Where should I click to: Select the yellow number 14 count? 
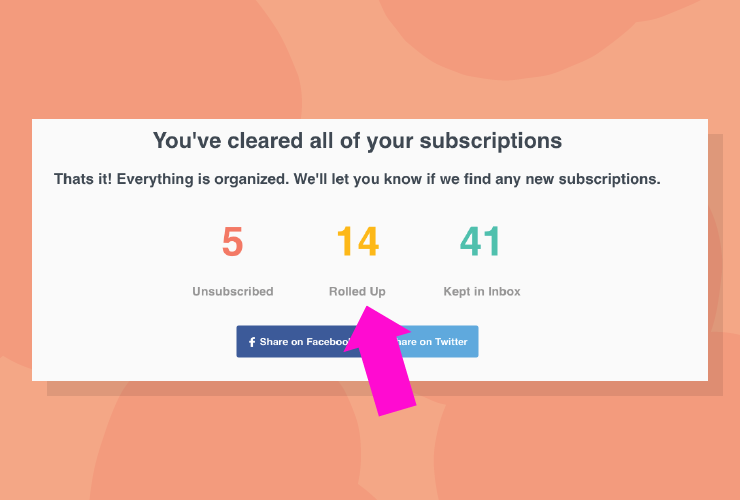click(x=358, y=241)
